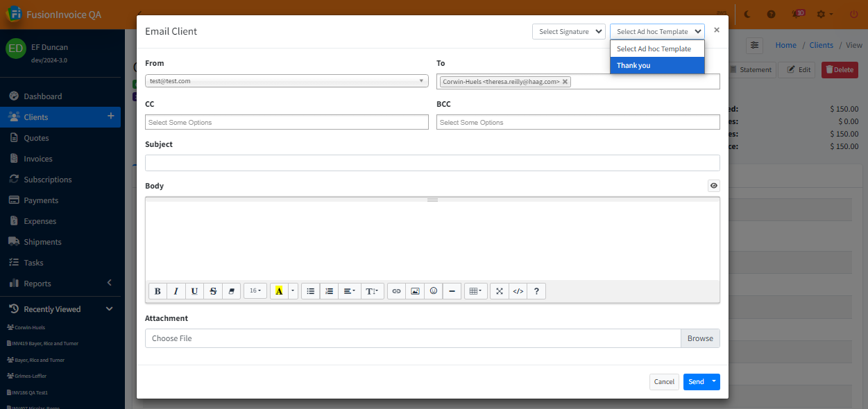Image resolution: width=868 pixels, height=409 pixels.
Task: Click into the Subject input field
Action: (x=432, y=163)
